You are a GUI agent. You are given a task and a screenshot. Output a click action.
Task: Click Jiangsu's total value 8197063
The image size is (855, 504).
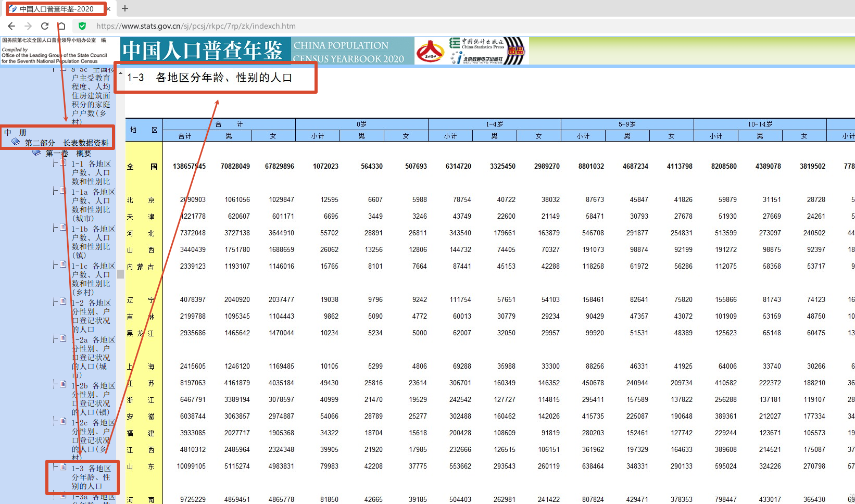click(193, 383)
